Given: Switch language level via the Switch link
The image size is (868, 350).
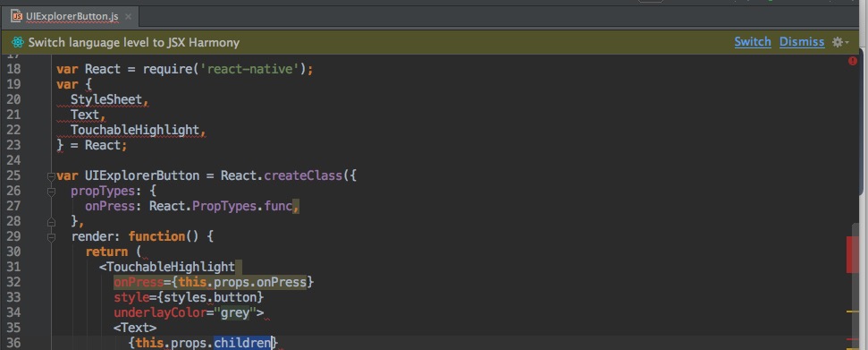Looking at the screenshot, I should click(753, 42).
